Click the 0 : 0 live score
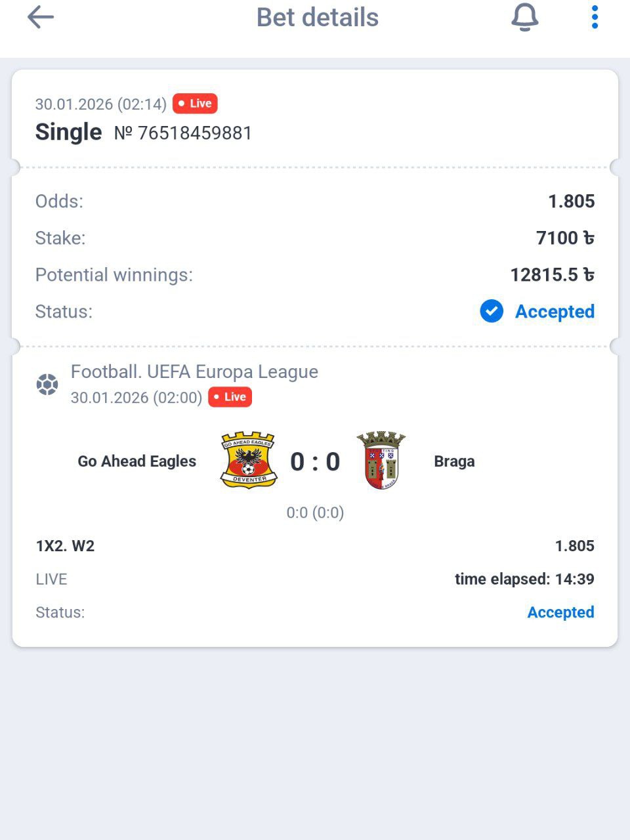This screenshot has height=840, width=630. [x=315, y=462]
